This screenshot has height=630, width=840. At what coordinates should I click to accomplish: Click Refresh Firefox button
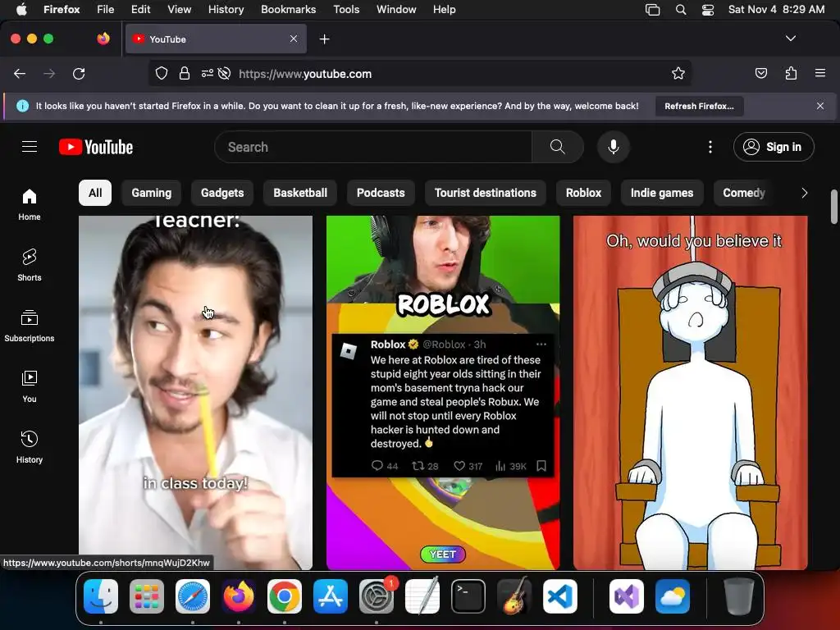[x=699, y=106]
